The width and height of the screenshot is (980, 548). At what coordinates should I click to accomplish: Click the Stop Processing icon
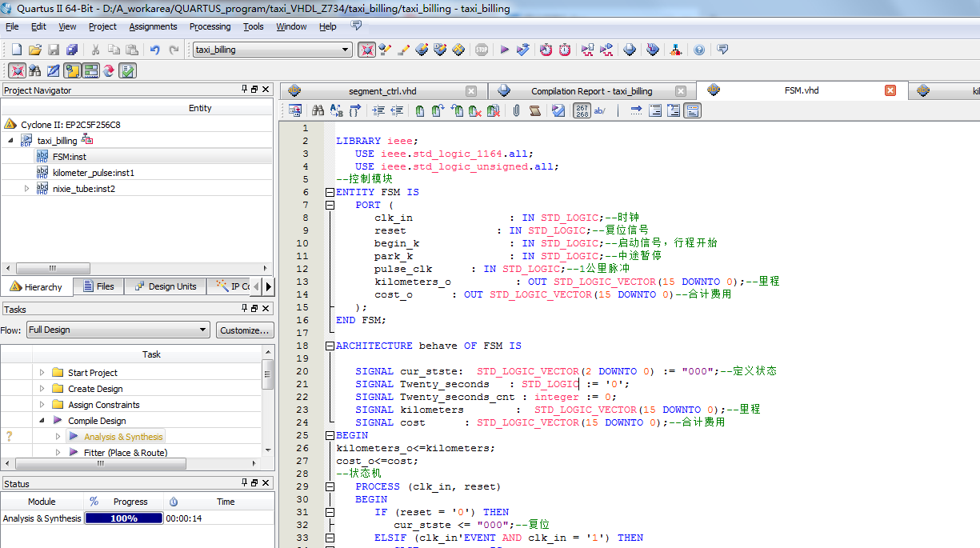[482, 50]
